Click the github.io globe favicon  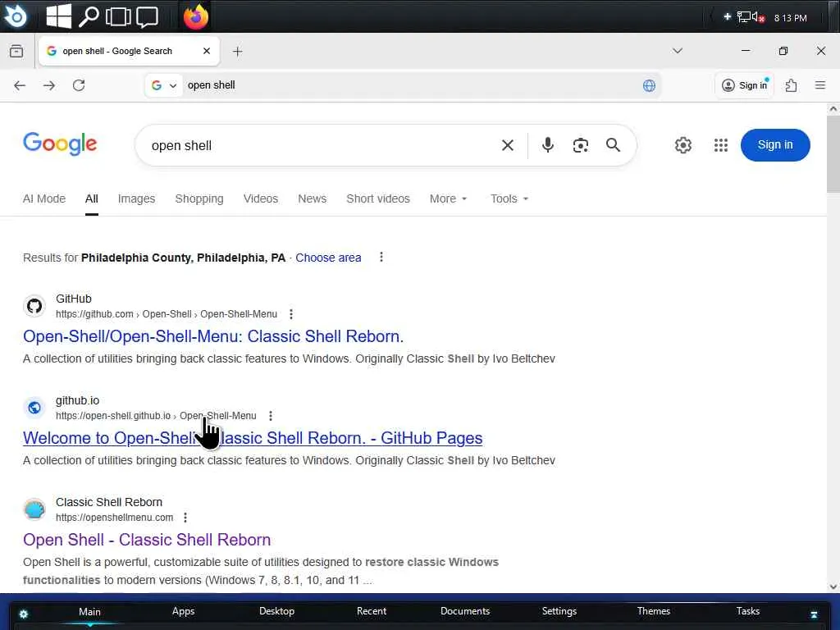tap(34, 408)
